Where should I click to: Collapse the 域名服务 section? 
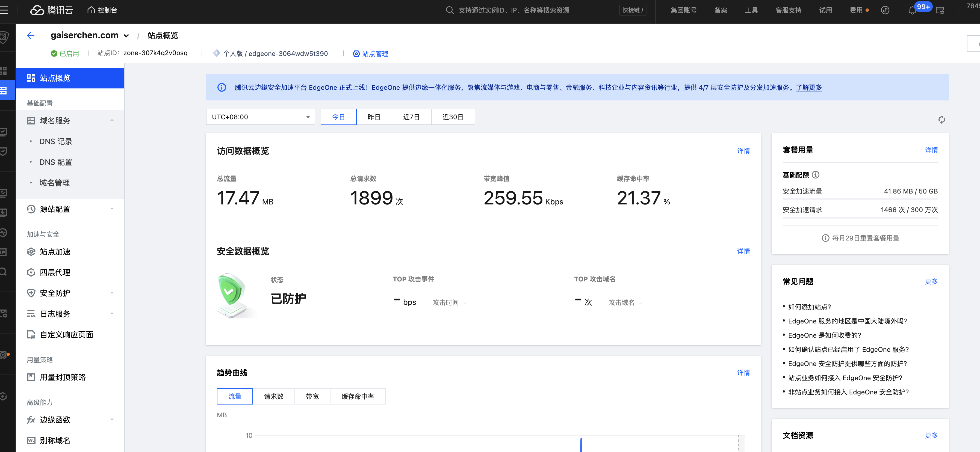tap(112, 121)
